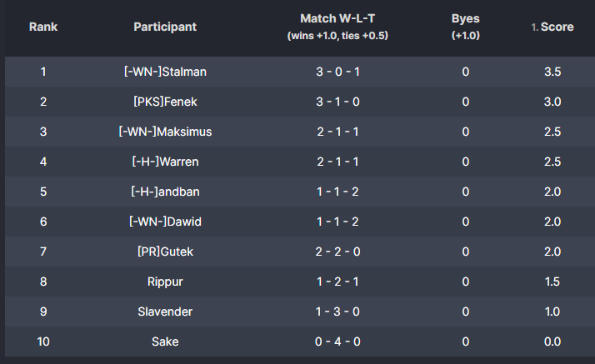595x364 pixels.
Task: Open participant [-WN-]Stalman
Action: coord(165,72)
